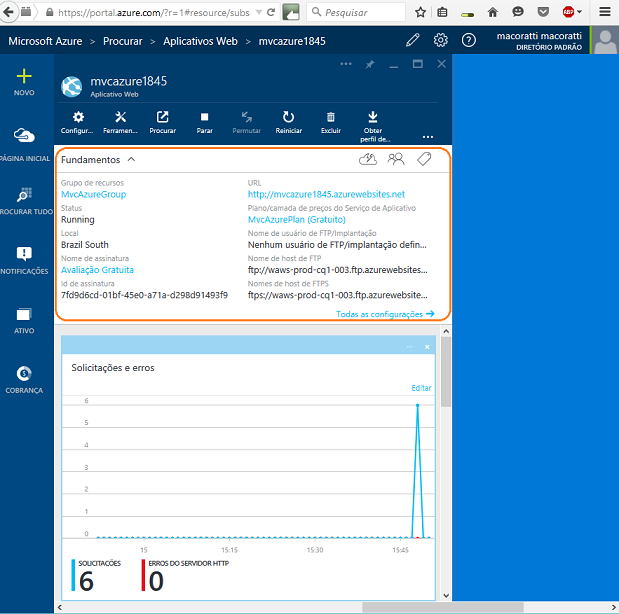Click the cloud quickstart icon in Fundamentos
This screenshot has height=614, width=619.
coord(368,159)
